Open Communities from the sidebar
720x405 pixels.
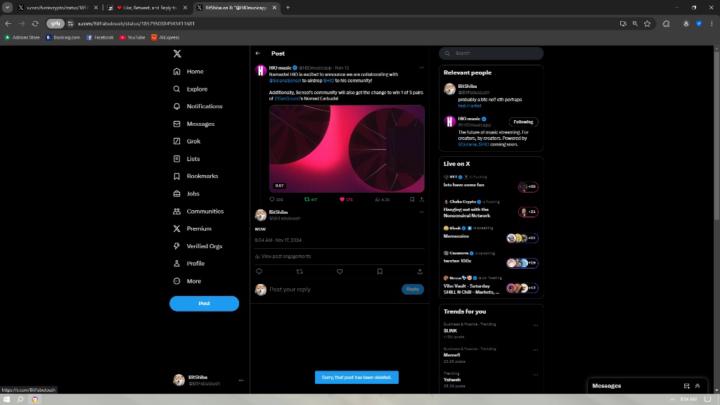204,211
